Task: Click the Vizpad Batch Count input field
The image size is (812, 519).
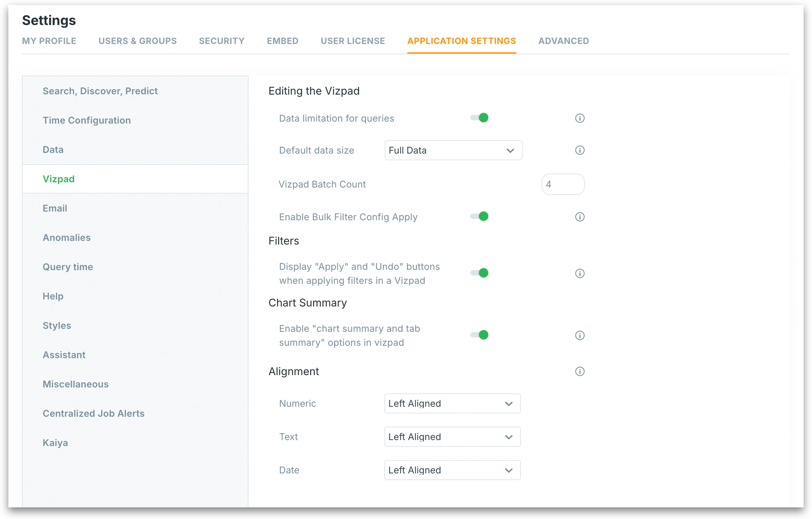Action: point(563,184)
